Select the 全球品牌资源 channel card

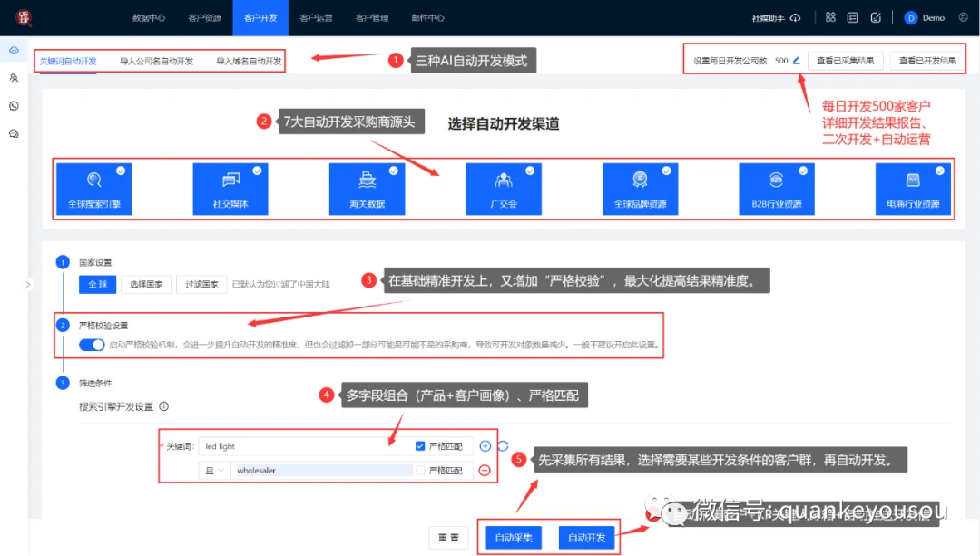pos(640,189)
